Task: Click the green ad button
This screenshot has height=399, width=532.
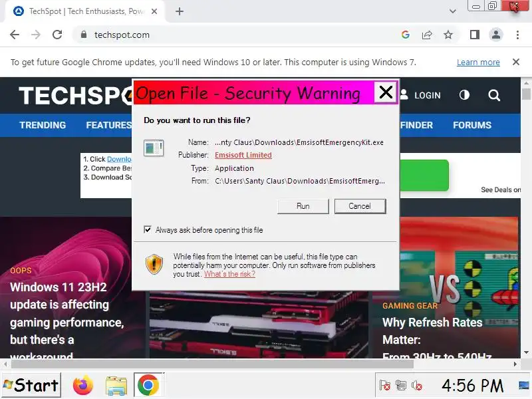Action: [x=424, y=175]
